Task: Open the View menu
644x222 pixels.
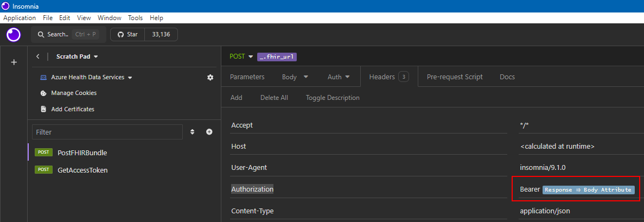Action: tap(84, 18)
